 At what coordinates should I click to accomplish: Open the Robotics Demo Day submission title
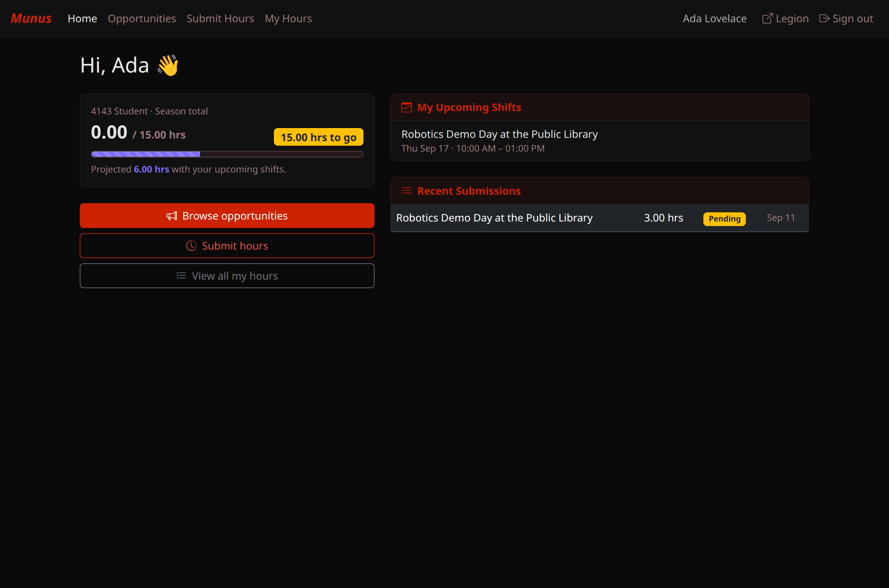(494, 218)
